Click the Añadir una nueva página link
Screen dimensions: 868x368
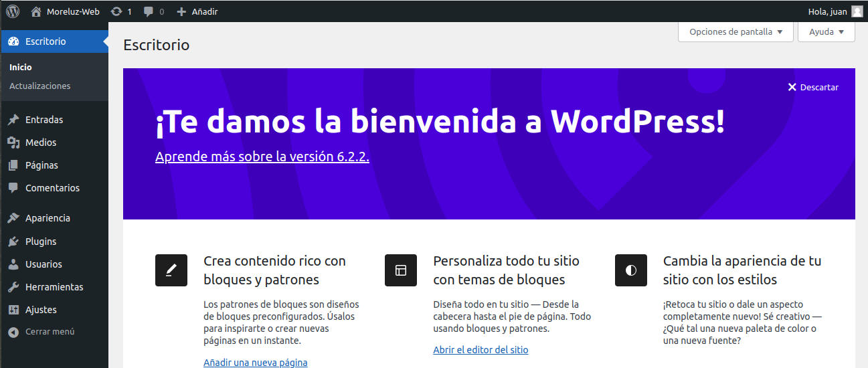click(x=256, y=363)
